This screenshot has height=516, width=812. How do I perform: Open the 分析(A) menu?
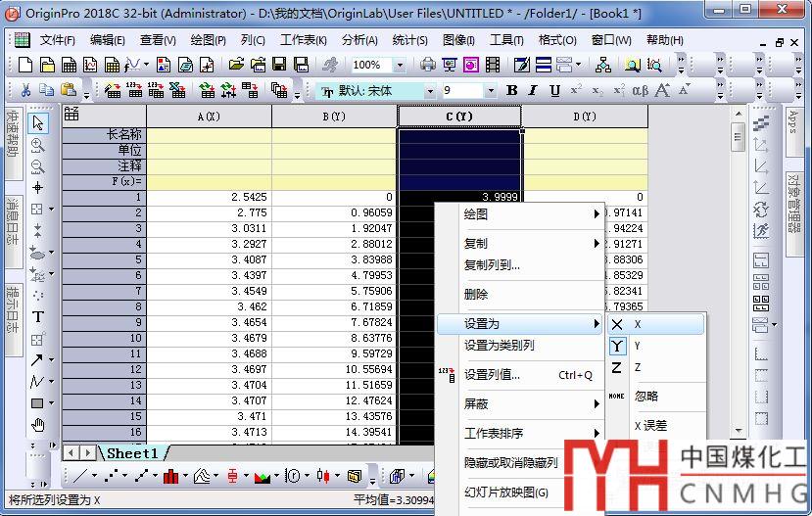[x=359, y=40]
